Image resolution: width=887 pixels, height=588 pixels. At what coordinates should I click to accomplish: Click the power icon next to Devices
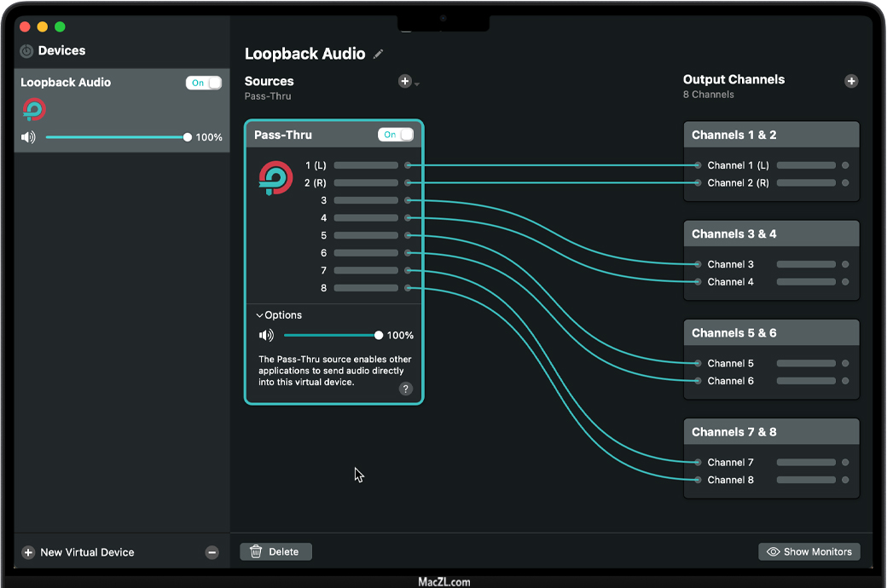(x=26, y=51)
